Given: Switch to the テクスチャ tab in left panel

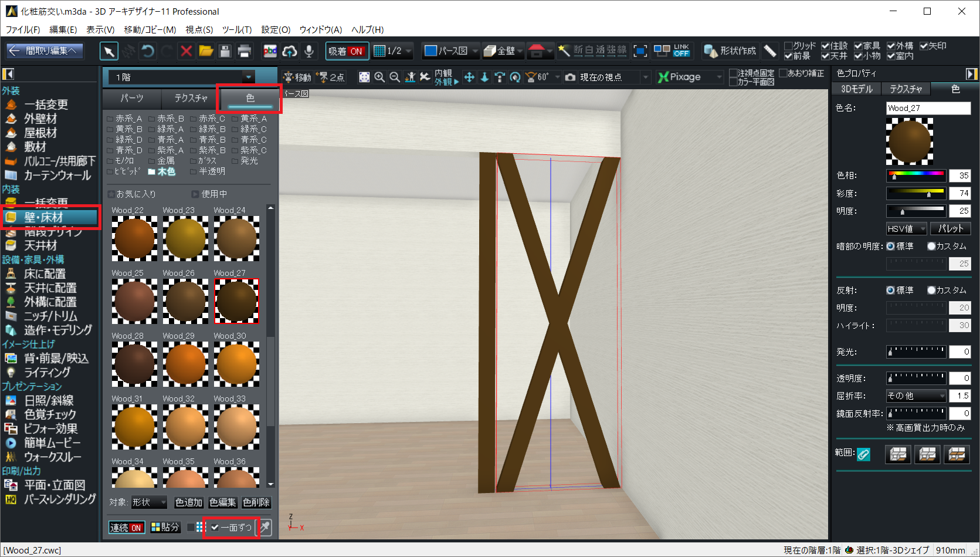Looking at the screenshot, I should [x=191, y=98].
